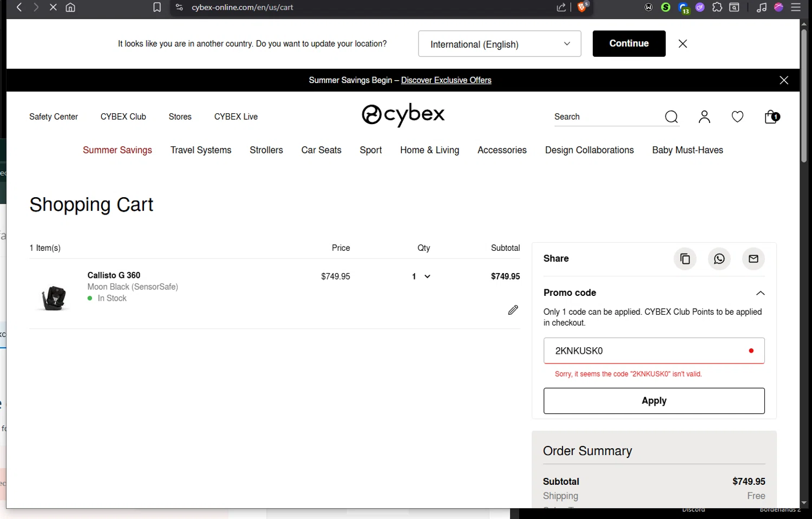812x519 pixels.
Task: Open the Strollers menu
Action: point(266,150)
